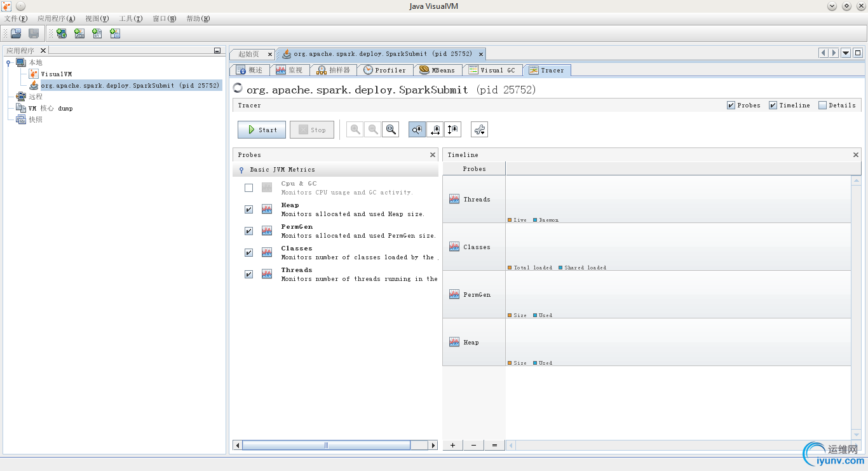The height and width of the screenshot is (471, 868).
Task: Uncheck the PermGen probe checkbox
Action: [x=248, y=231]
